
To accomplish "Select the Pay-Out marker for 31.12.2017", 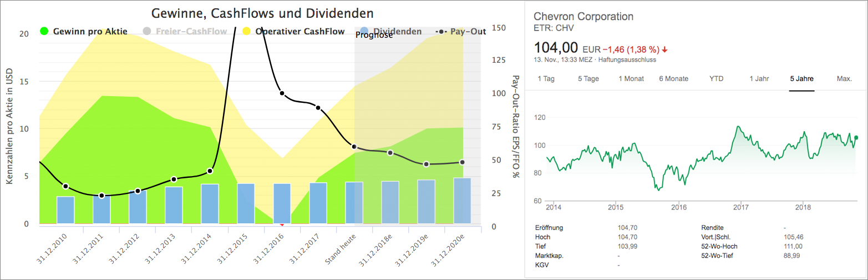I will pyautogui.click(x=318, y=108).
